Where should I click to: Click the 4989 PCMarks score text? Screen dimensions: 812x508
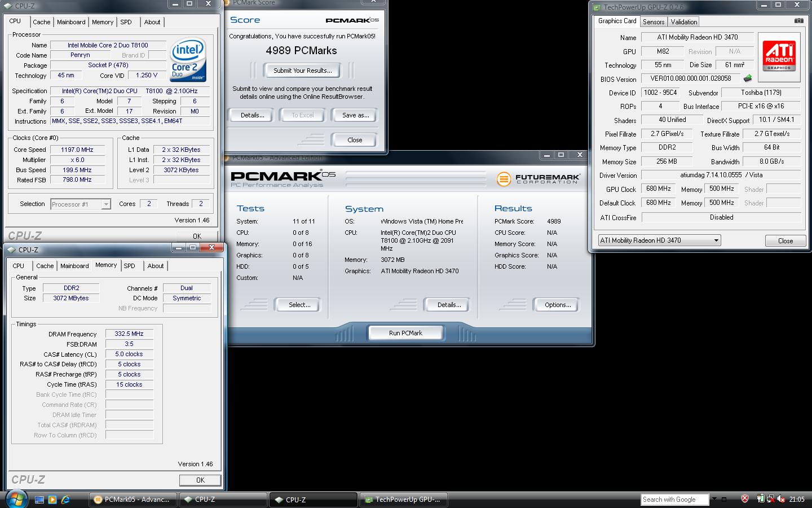pos(301,51)
